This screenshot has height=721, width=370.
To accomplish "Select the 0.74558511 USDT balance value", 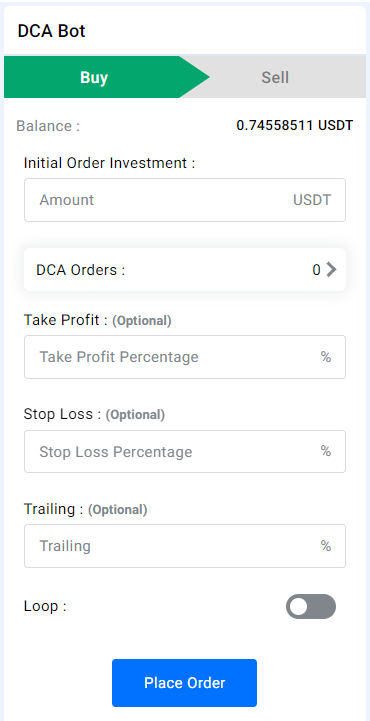I will (x=295, y=125).
